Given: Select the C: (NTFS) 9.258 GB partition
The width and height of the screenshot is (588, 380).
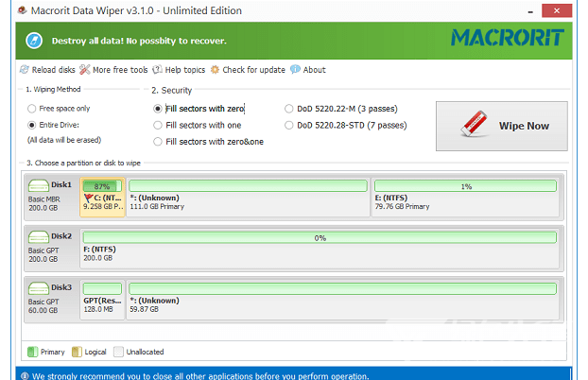Looking at the screenshot, I should click(x=102, y=198).
